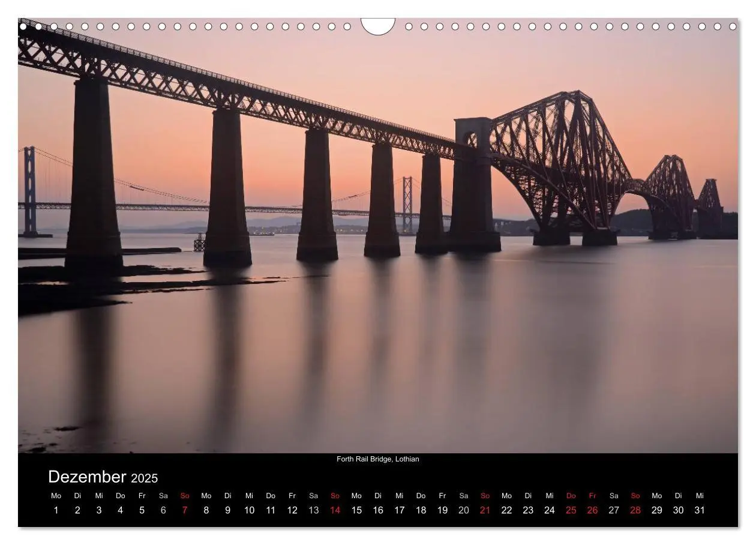Select date 5 in the calendar
This screenshot has height=545, width=756.
tap(142, 510)
